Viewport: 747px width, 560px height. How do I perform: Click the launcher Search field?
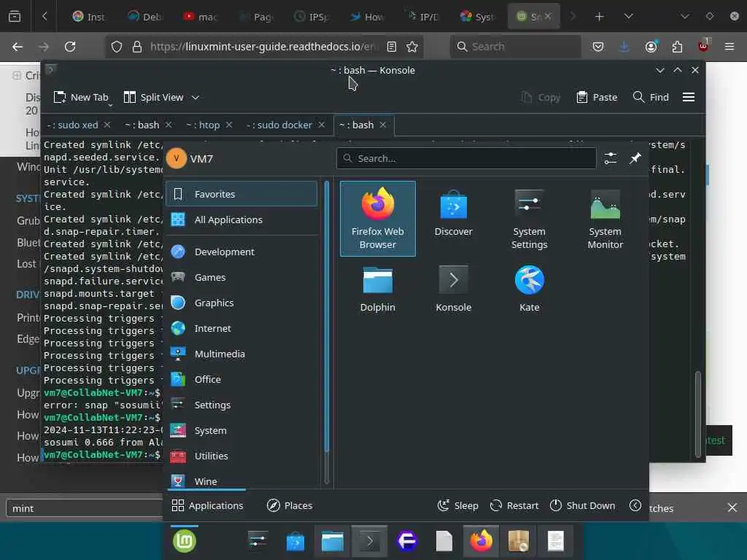click(466, 158)
